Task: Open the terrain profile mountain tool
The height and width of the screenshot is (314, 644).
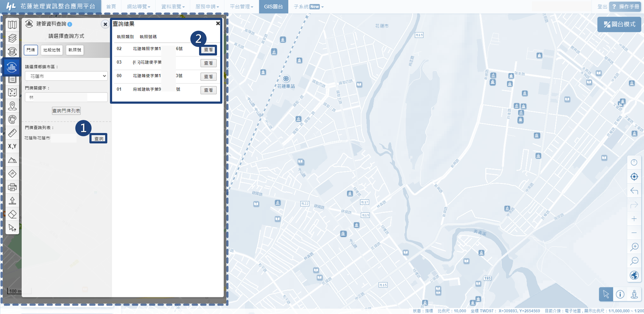Action: click(x=12, y=160)
